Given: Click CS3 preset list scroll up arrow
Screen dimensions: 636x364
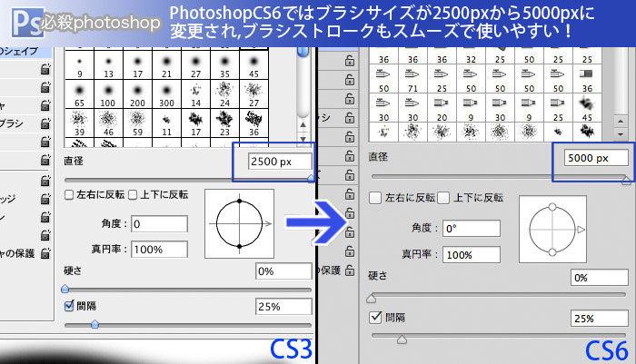Looking at the screenshot, I should pyautogui.click(x=303, y=125).
